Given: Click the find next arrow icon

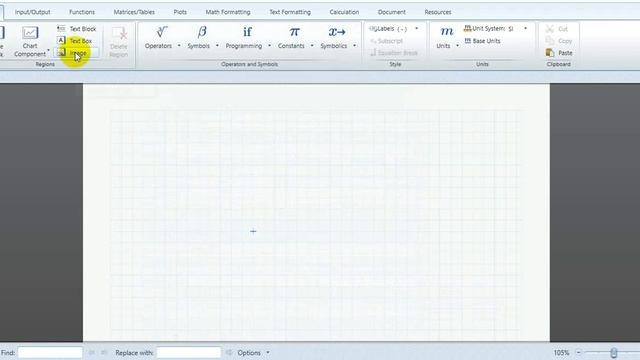Looking at the screenshot, I should click(104, 353).
